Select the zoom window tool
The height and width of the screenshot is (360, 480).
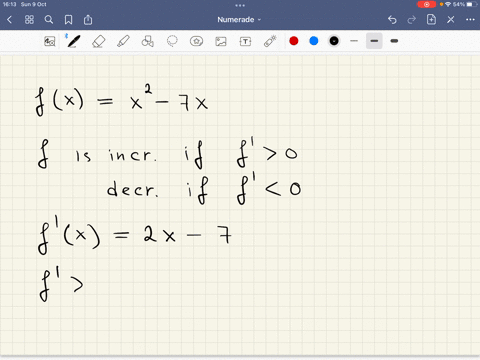(x=50, y=41)
